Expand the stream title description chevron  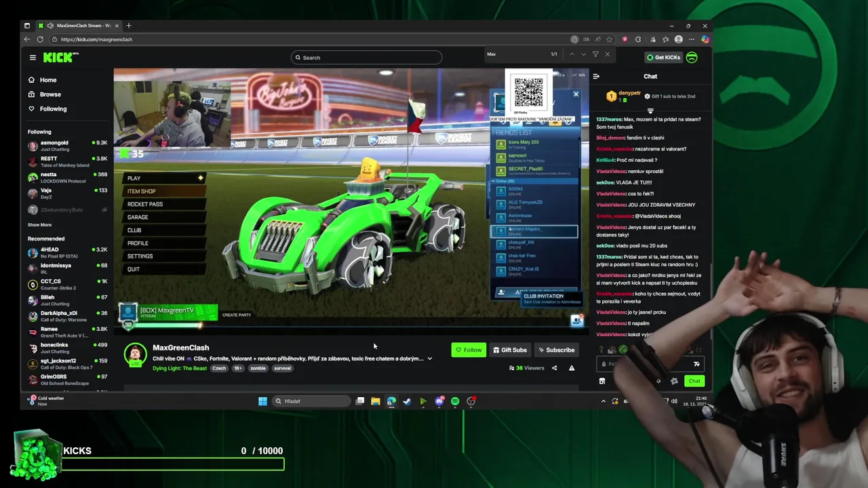coord(429,359)
